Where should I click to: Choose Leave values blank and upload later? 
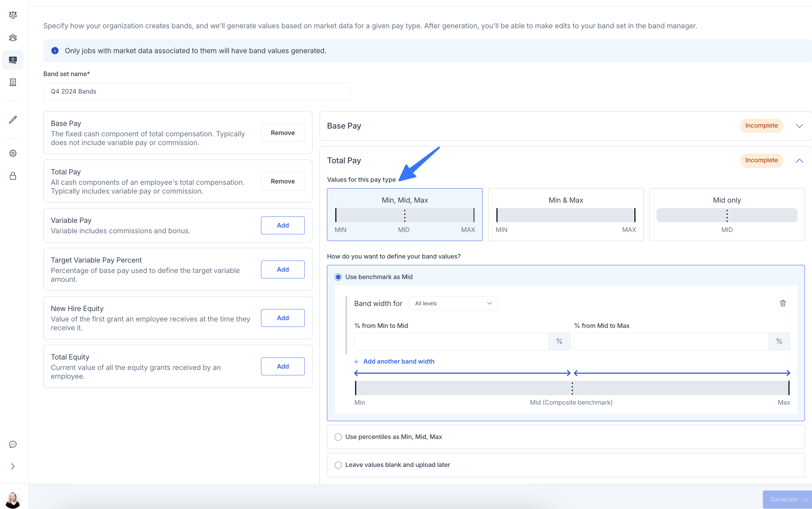pos(338,465)
